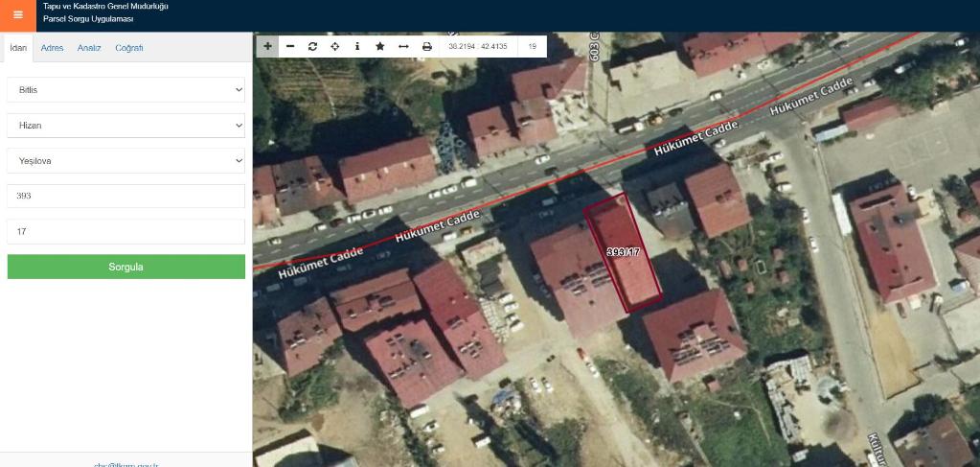Print the map with printer icon

tap(427, 46)
